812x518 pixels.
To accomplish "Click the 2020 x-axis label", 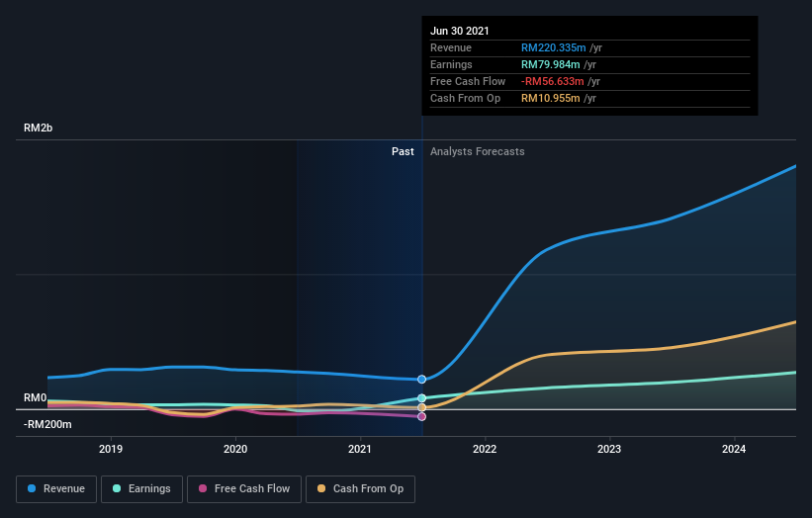I will tap(235, 449).
